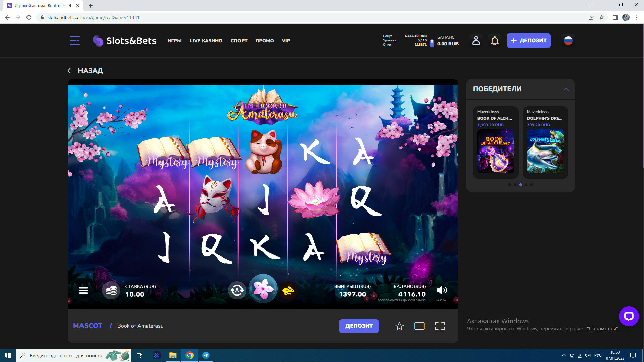The height and width of the screenshot is (362, 644).
Task: Spin reels with the sakura flower button
Action: 263,289
